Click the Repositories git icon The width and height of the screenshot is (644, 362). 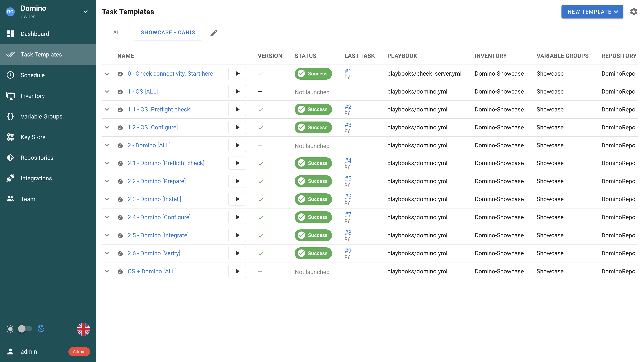(10, 158)
